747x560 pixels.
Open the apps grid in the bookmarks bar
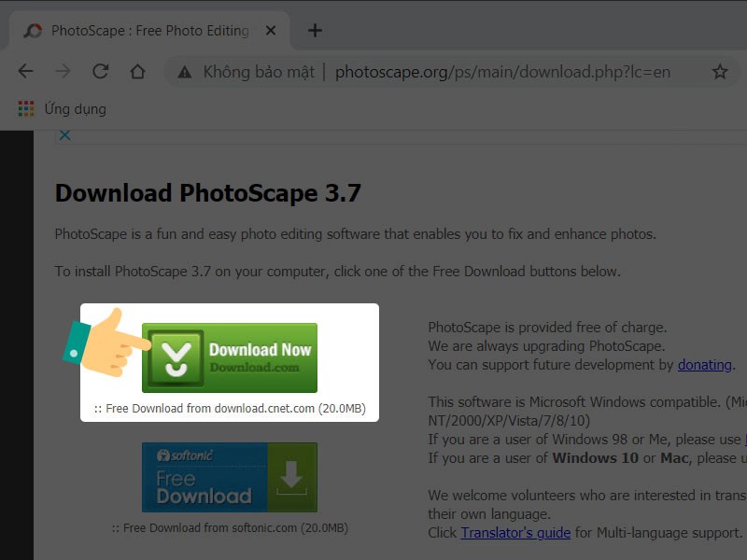pyautogui.click(x=26, y=108)
